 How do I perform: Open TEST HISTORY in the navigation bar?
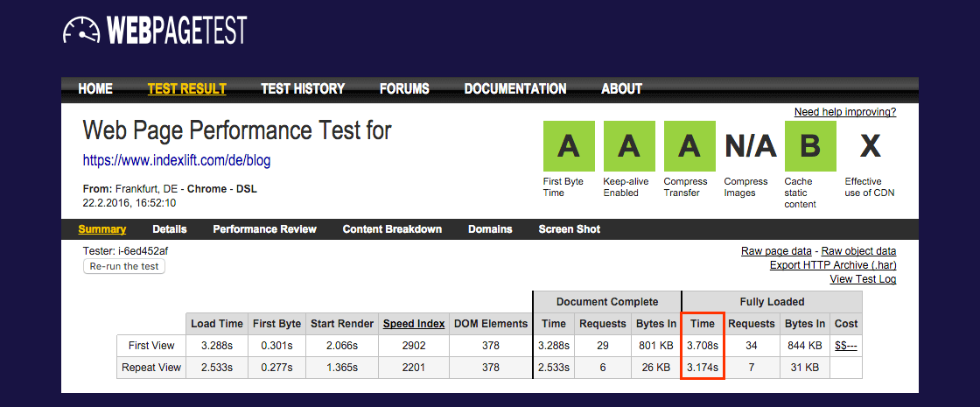pyautogui.click(x=303, y=88)
